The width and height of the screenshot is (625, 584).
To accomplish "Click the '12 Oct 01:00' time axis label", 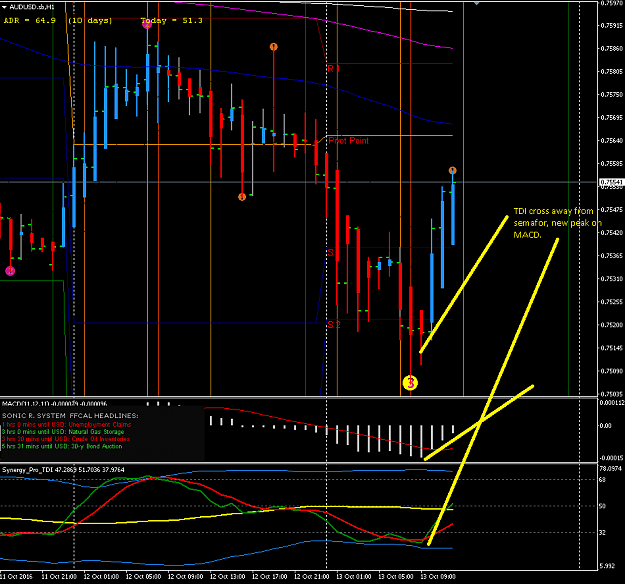I will 101,576.
